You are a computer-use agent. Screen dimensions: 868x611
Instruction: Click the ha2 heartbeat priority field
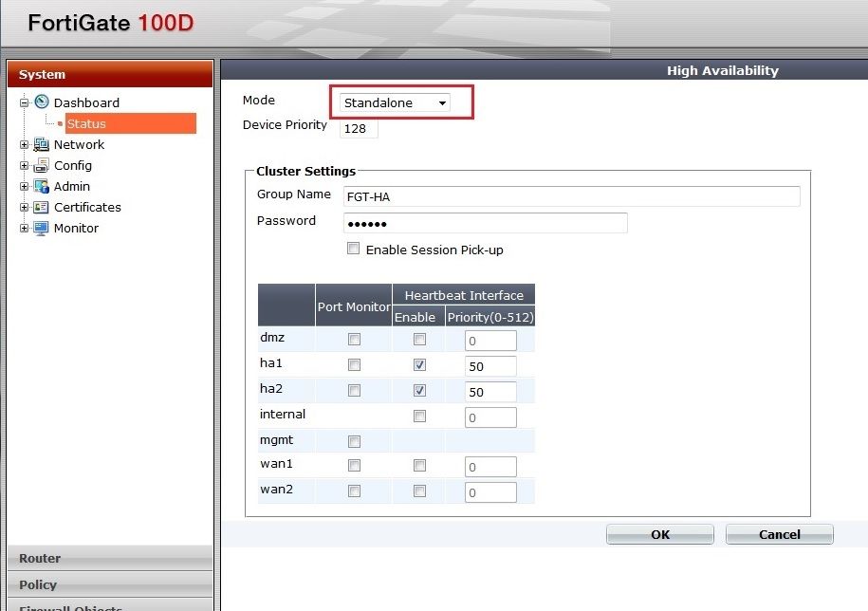[x=490, y=392]
